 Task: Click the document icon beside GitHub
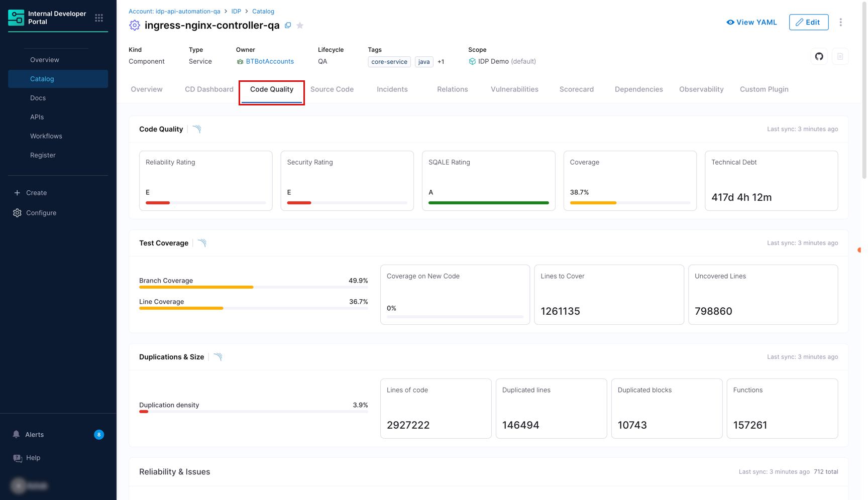pos(840,56)
